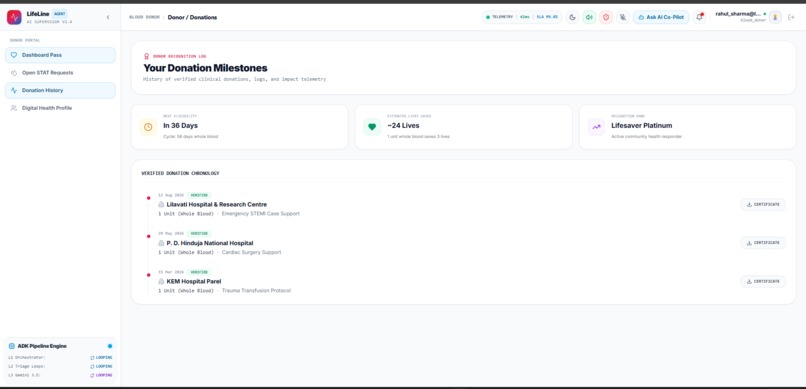Screen dimensions: 806x389
Task: Click the logout arrow icon
Action: coord(791,17)
